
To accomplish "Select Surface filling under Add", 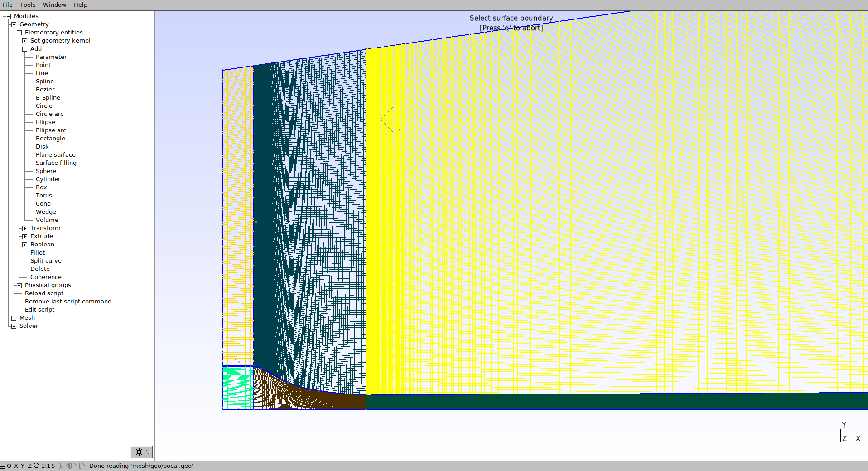I will click(x=56, y=163).
